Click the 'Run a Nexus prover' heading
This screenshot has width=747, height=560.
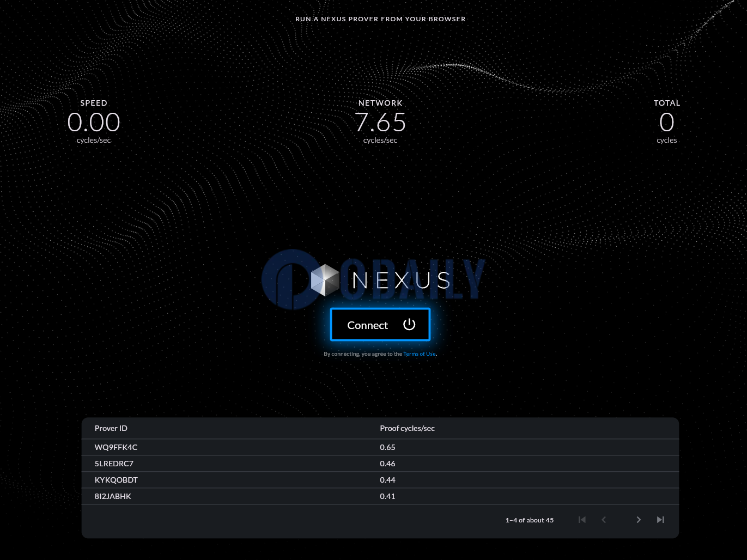click(x=380, y=19)
